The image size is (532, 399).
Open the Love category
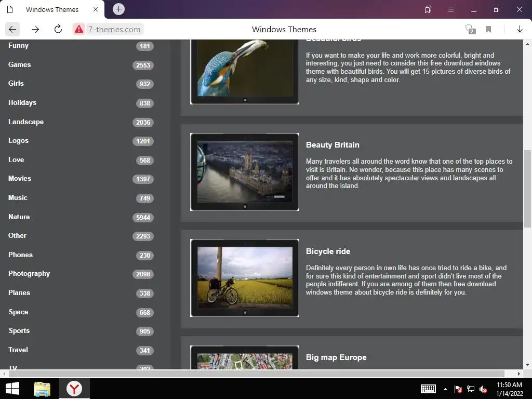[16, 159]
